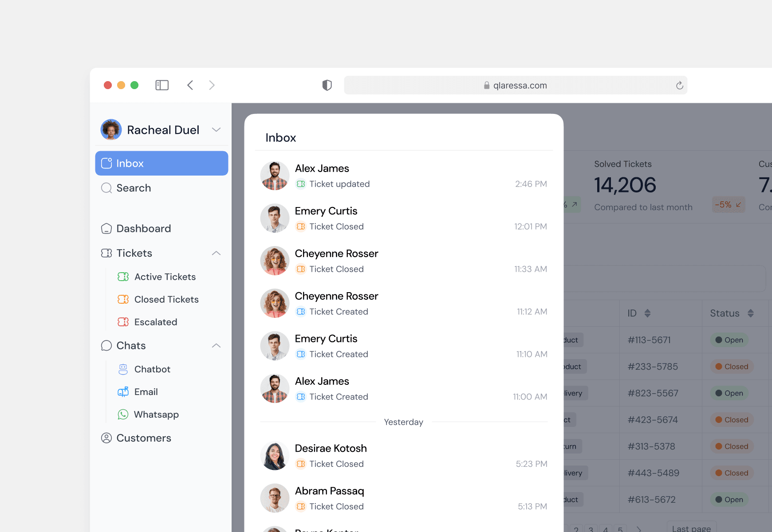Click Solved Tickets value 14,206

[625, 185]
